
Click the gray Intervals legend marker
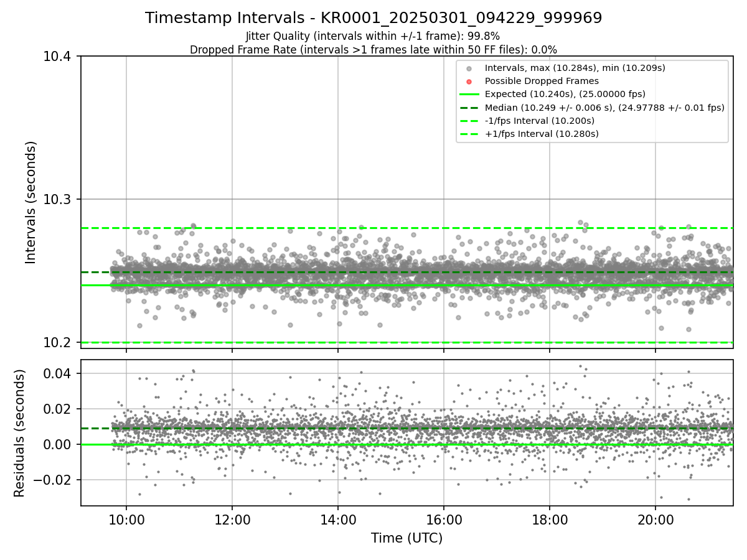pyautogui.click(x=469, y=68)
